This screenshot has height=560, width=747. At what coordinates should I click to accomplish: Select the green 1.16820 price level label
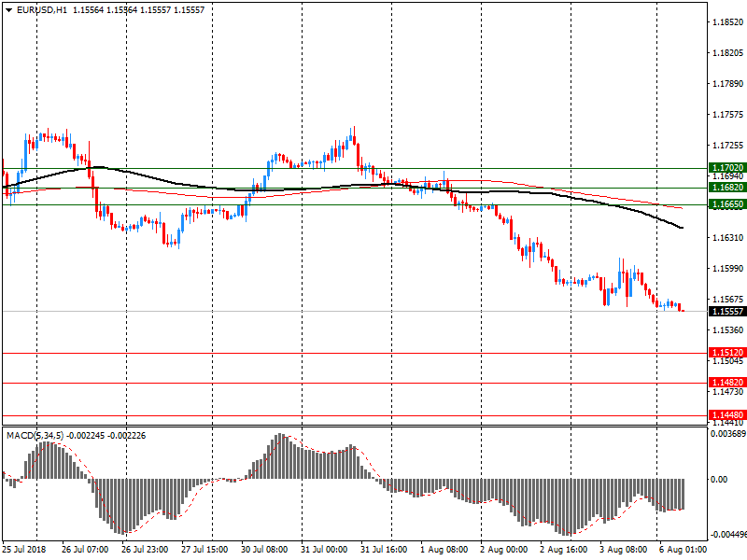coord(726,187)
